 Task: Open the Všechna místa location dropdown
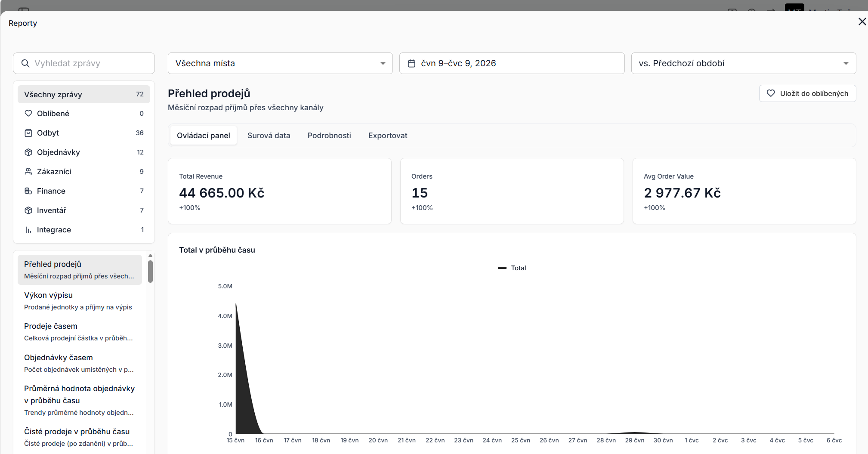[280, 63]
